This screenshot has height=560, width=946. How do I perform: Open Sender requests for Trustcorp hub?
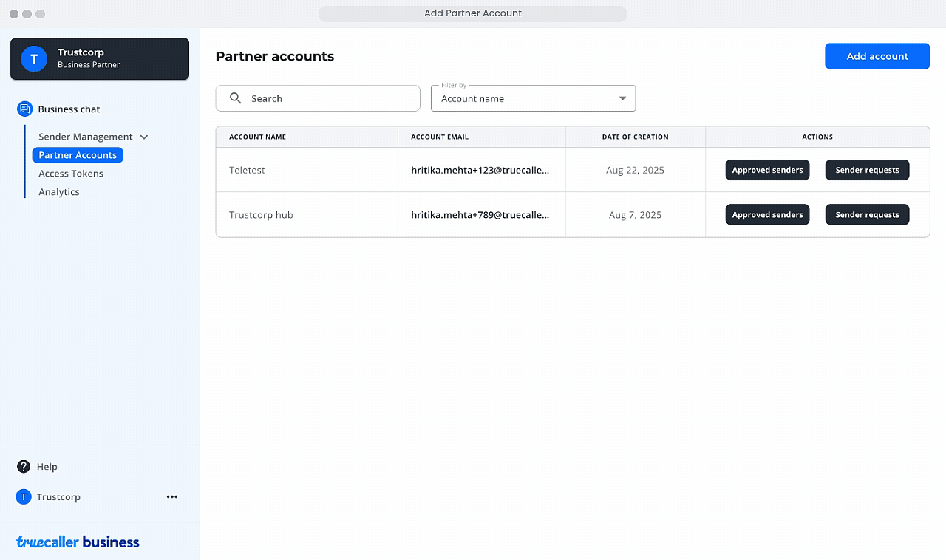click(867, 215)
